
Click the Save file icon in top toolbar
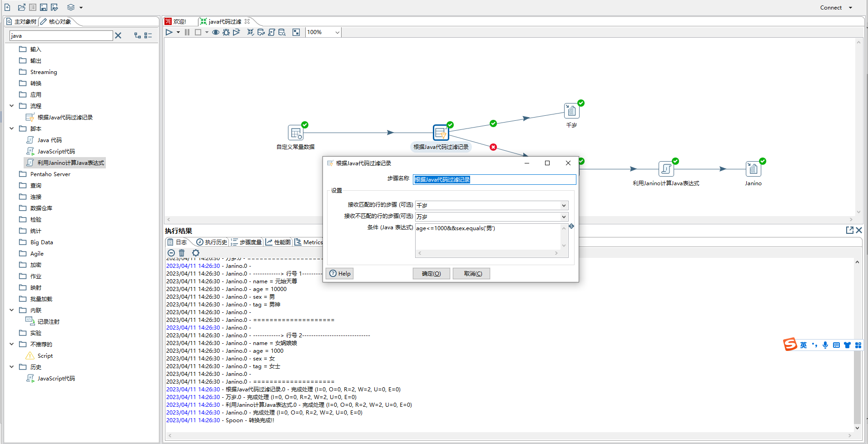click(x=44, y=7)
